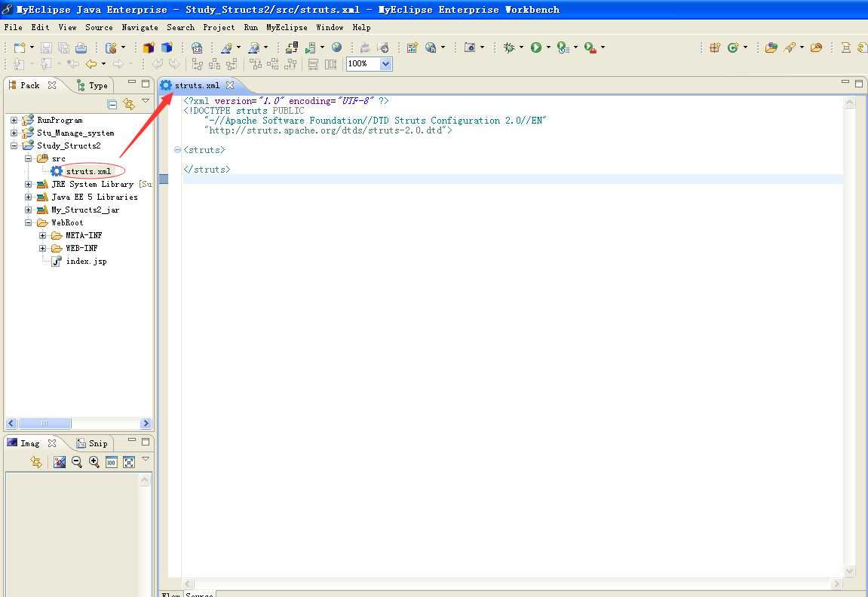Minimize the Package Explorer panel
This screenshot has height=597, width=868.
click(132, 82)
